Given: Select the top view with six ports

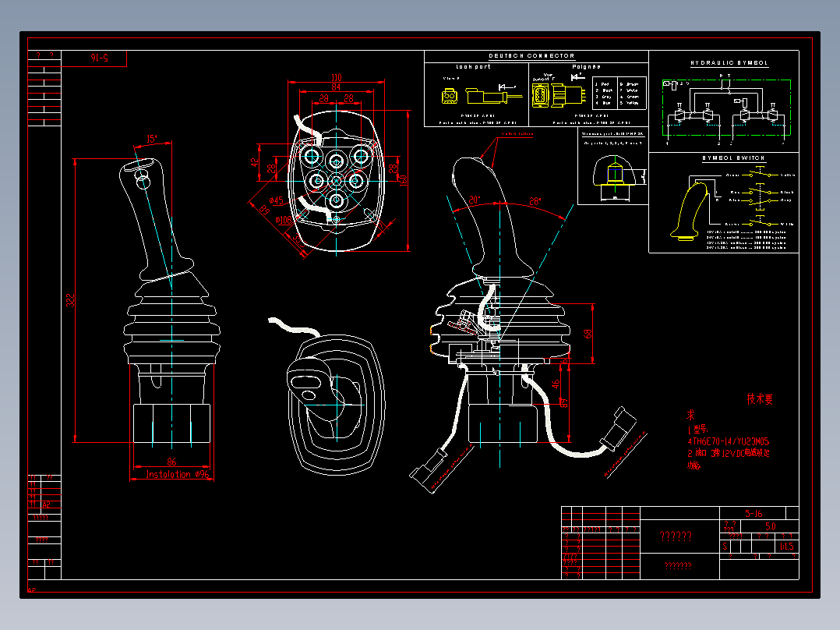Looking at the screenshot, I should pos(337,181).
